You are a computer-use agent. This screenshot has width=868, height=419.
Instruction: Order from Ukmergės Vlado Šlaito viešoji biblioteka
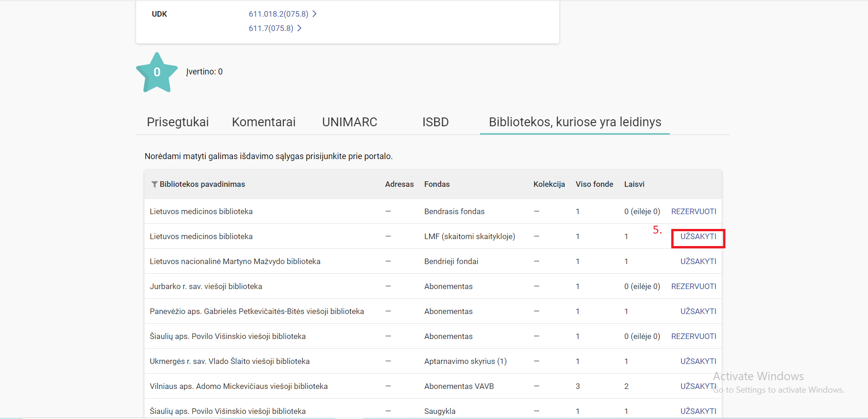pyautogui.click(x=698, y=361)
